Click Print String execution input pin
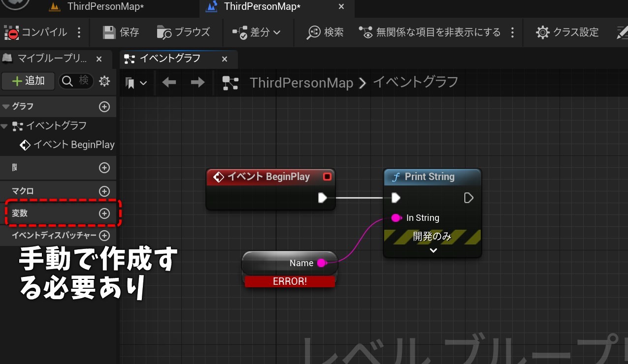Viewport: 628px width, 364px height. tap(396, 198)
